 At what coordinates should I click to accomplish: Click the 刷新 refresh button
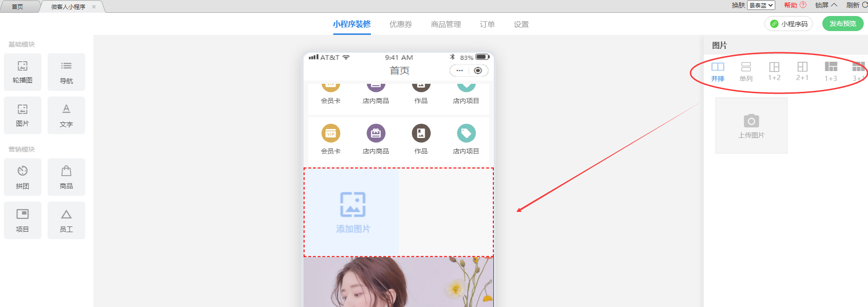point(857,5)
